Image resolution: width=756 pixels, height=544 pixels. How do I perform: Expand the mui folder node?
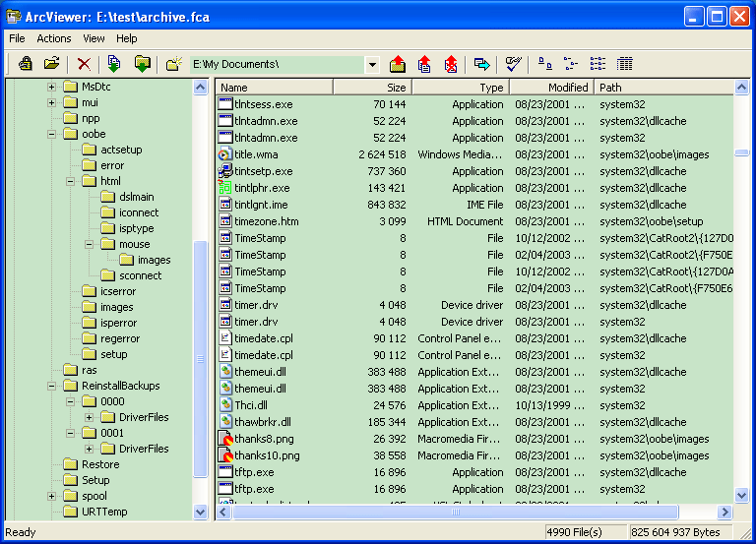point(51,102)
